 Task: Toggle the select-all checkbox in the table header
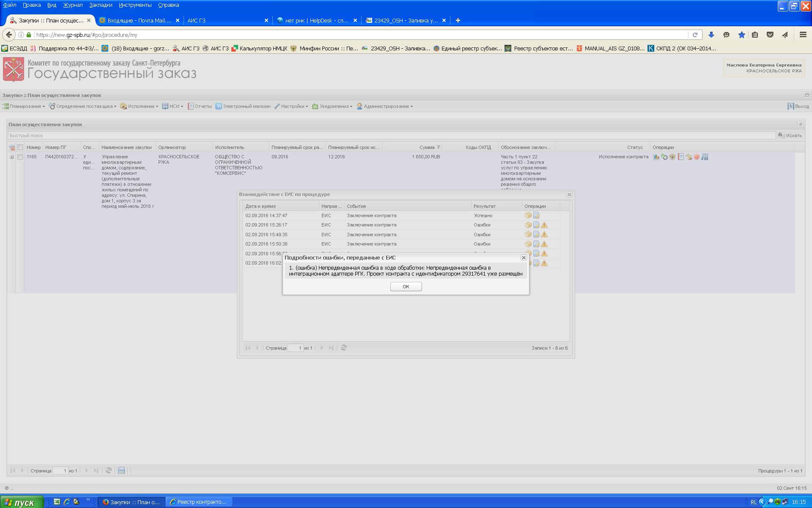point(20,147)
